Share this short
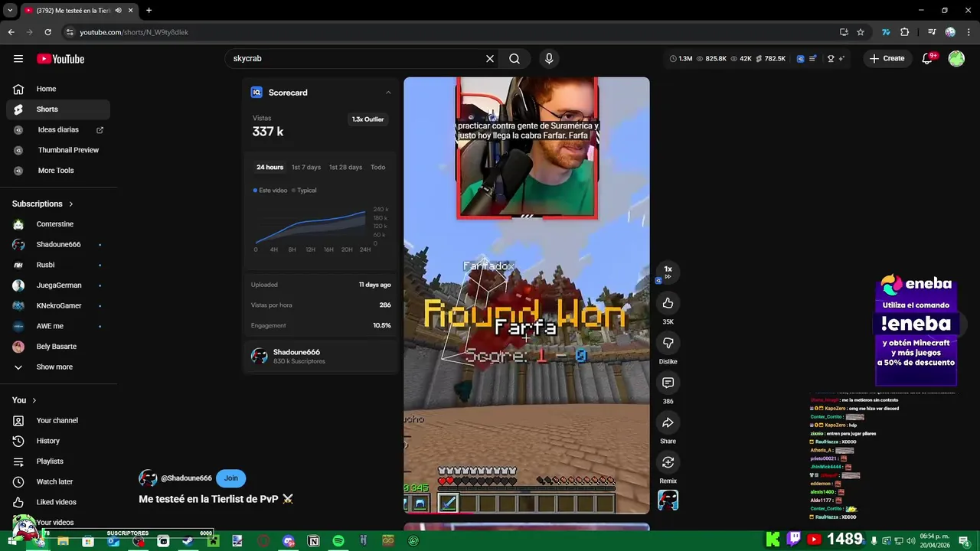The image size is (980, 551). click(x=668, y=422)
